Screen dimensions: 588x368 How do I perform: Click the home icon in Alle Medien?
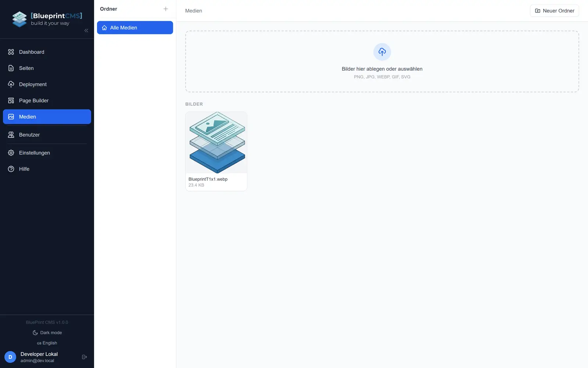(x=104, y=28)
